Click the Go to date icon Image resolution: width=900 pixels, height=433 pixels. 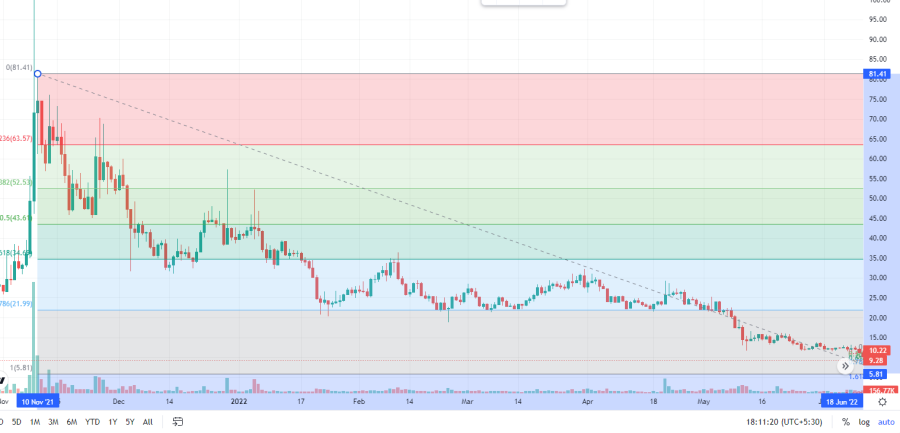(x=178, y=422)
